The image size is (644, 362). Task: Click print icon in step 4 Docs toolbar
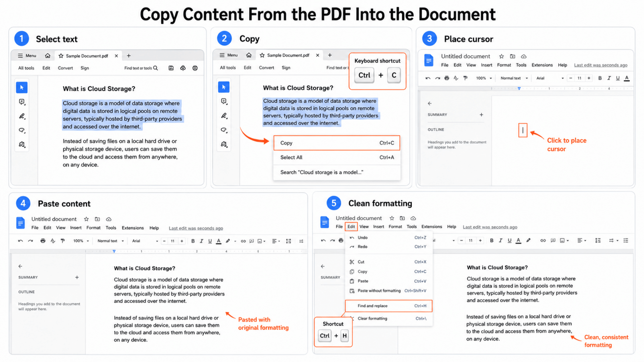[43, 241]
